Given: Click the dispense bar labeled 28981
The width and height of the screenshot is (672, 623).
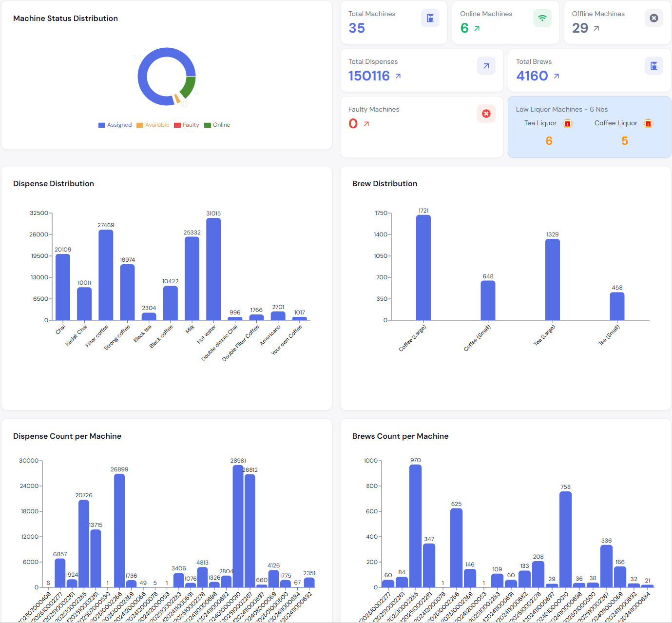Looking at the screenshot, I should 238,526.
